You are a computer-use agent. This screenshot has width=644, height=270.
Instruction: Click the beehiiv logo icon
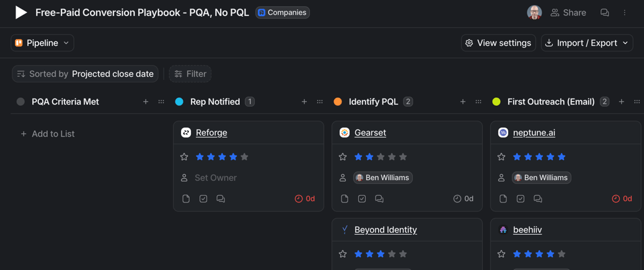click(x=503, y=230)
